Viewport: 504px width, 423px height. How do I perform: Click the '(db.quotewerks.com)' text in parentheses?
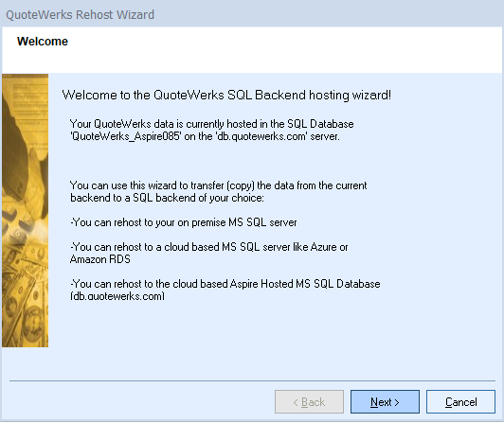pyautogui.click(x=117, y=296)
